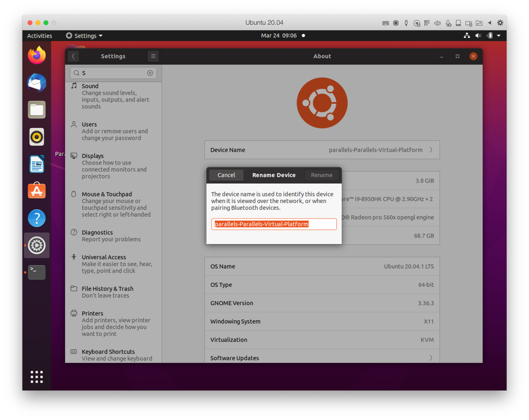Click the device name text field
This screenshot has width=529, height=420.
tap(273, 224)
